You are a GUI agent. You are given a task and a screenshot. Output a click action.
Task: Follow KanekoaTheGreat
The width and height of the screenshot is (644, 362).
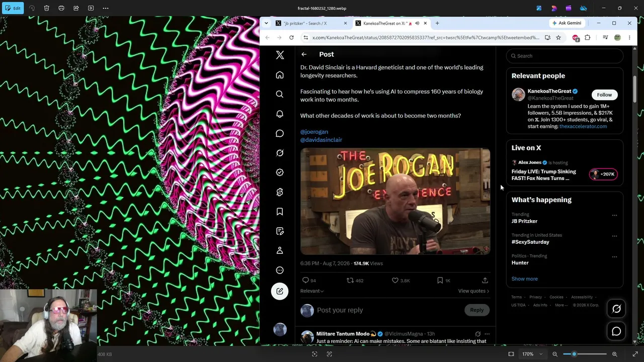[604, 95]
